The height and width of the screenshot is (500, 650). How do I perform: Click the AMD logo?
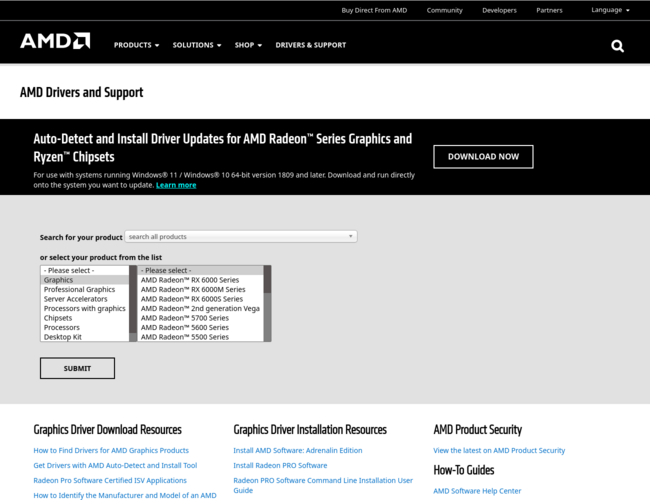(55, 41)
